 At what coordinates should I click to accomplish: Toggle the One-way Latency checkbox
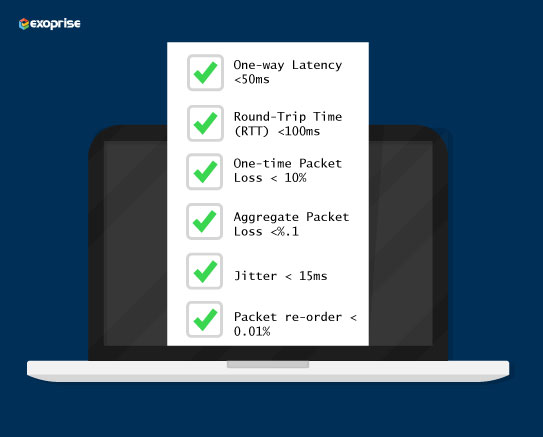click(205, 73)
